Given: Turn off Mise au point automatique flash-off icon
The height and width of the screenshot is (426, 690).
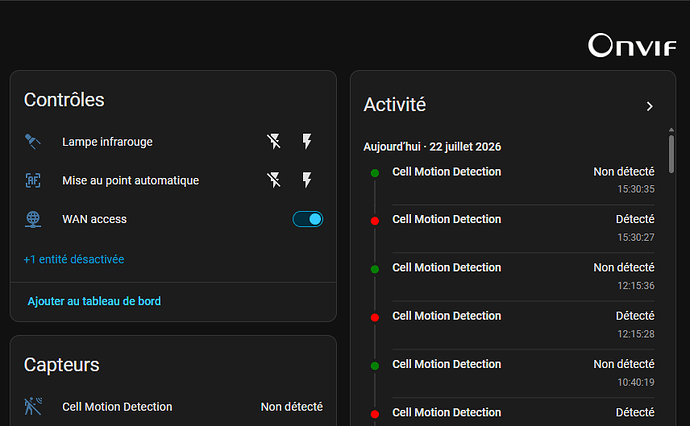Looking at the screenshot, I should point(274,180).
